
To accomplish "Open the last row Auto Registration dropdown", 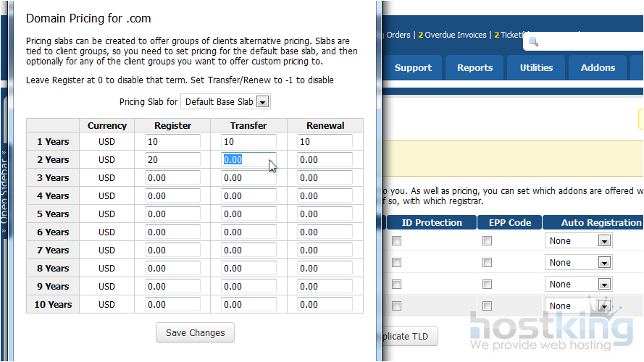I will [x=578, y=306].
